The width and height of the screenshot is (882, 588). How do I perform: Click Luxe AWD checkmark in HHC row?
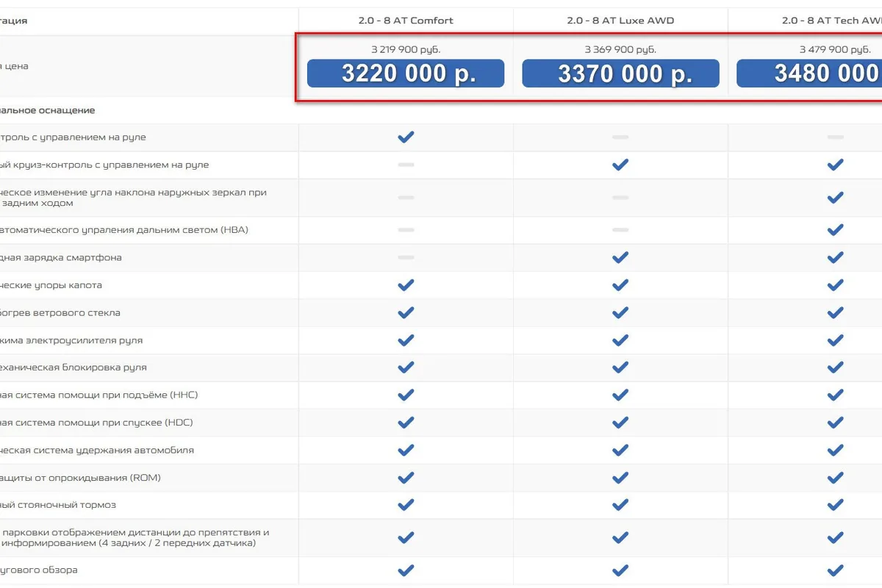(620, 395)
